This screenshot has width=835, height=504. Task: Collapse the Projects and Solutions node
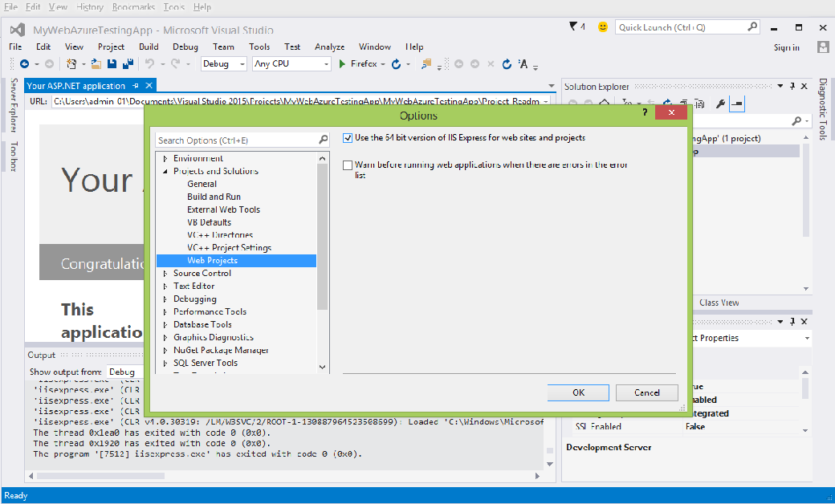tap(165, 172)
